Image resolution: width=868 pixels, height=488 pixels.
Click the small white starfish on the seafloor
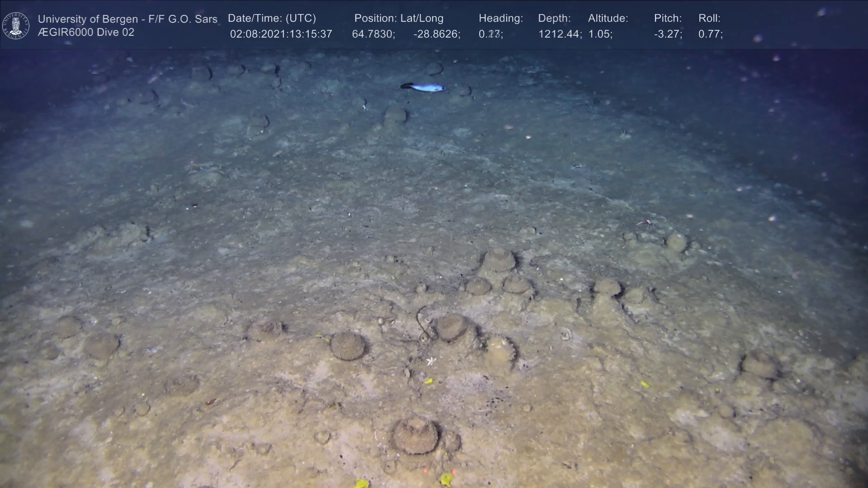[x=432, y=361]
